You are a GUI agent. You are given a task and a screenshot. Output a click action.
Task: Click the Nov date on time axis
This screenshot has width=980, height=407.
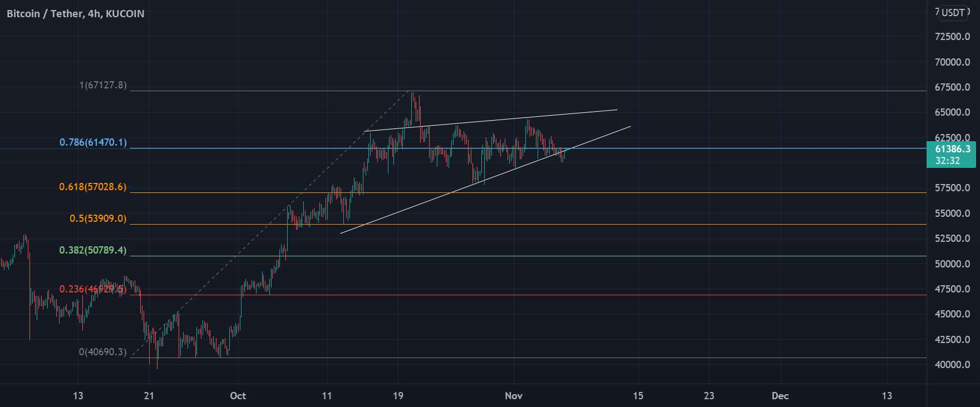[514, 396]
